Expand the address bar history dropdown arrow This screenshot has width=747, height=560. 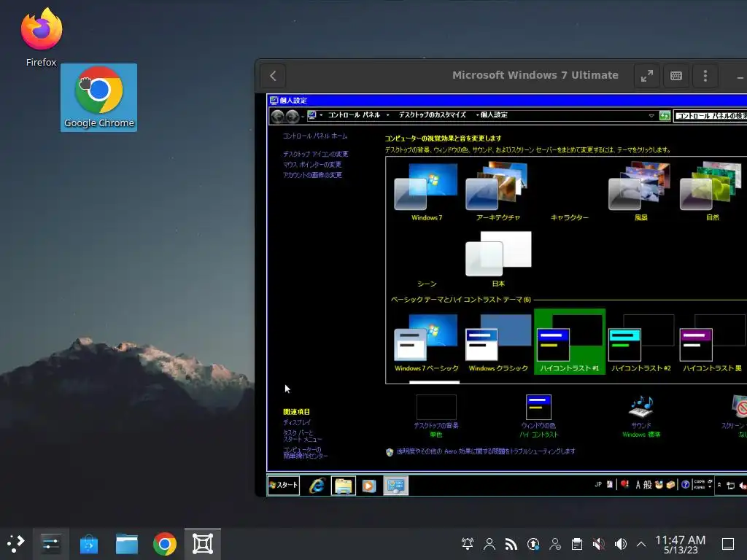(x=651, y=116)
